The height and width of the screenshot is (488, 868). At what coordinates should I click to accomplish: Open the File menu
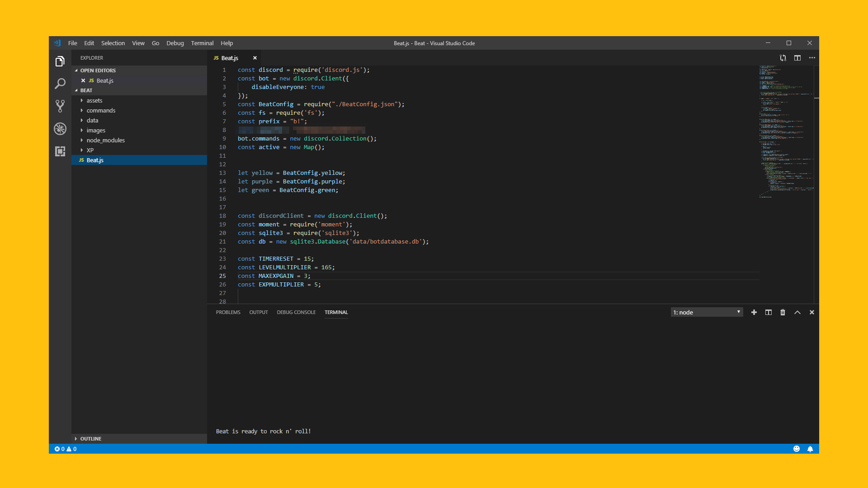72,43
